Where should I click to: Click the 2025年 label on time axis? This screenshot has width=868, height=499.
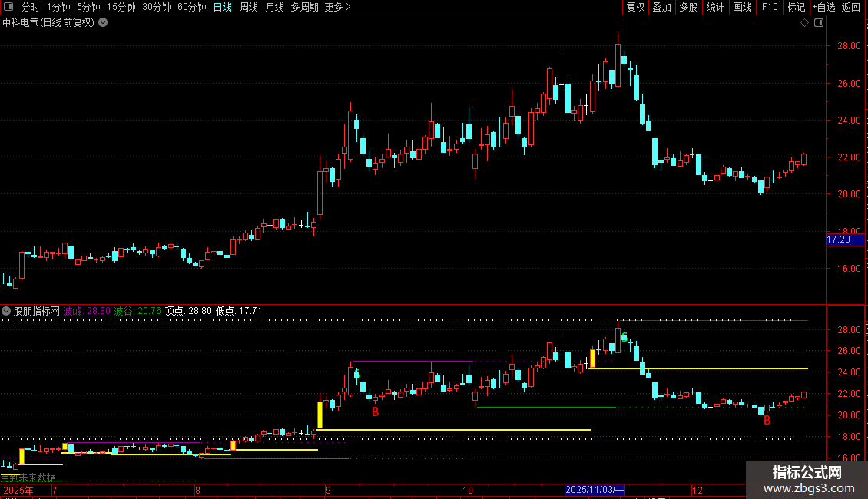point(18,490)
